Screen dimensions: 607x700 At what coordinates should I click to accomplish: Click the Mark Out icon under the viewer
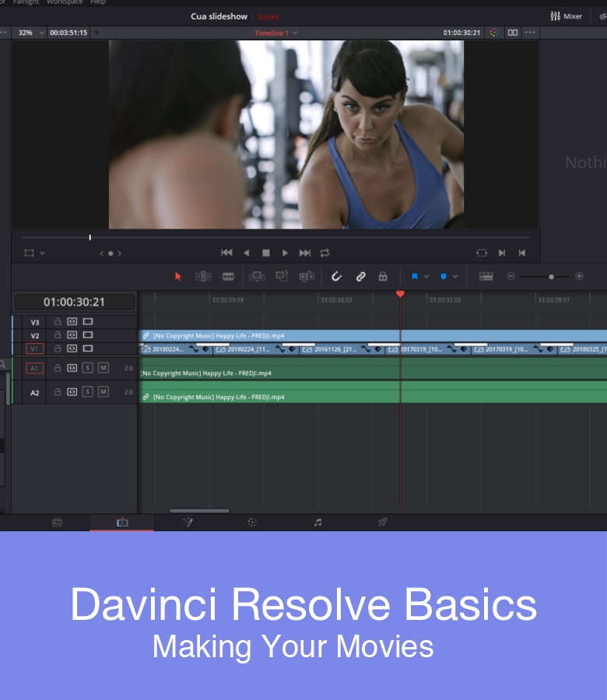[x=521, y=253]
